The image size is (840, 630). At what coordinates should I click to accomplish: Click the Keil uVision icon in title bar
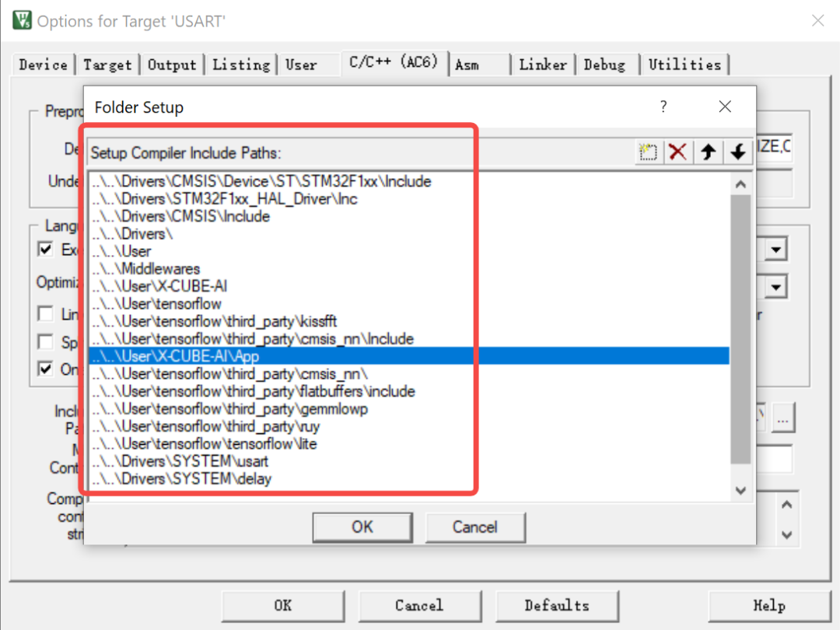[x=22, y=21]
